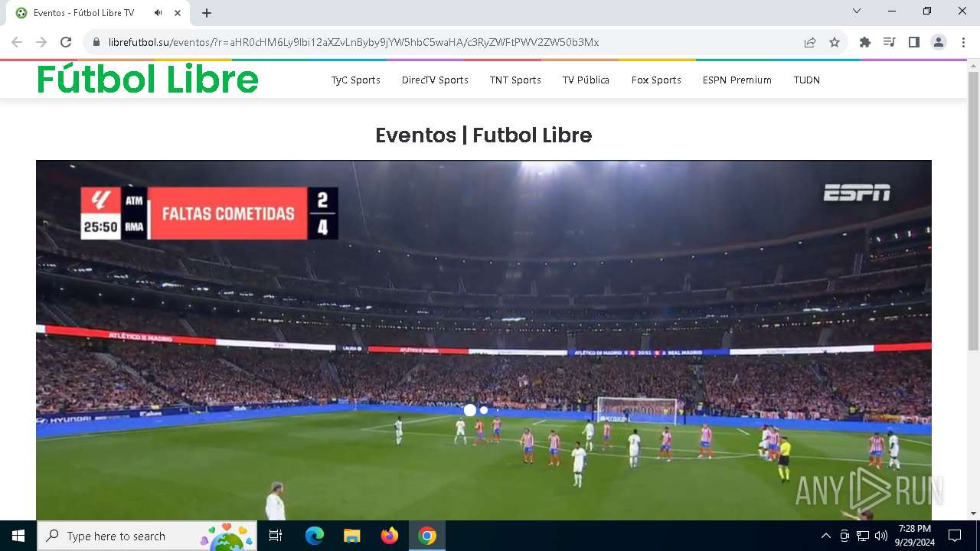Open the taskbar clock and date
This screenshot has height=551, width=980.
[915, 536]
